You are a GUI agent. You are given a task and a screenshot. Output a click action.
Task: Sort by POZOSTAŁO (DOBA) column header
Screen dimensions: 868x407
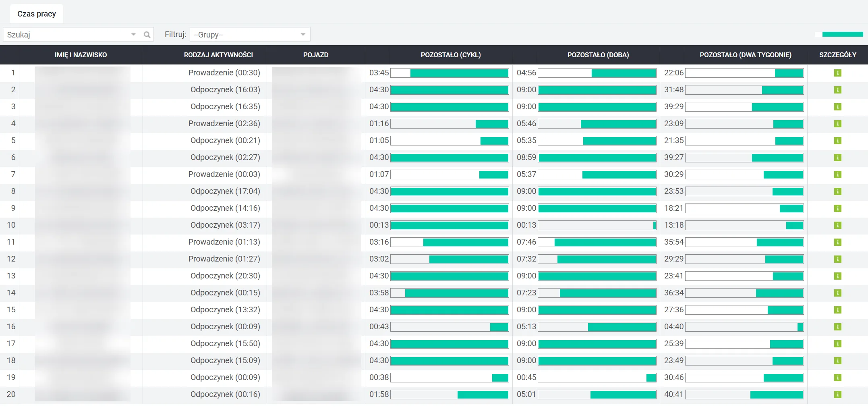[x=598, y=55]
